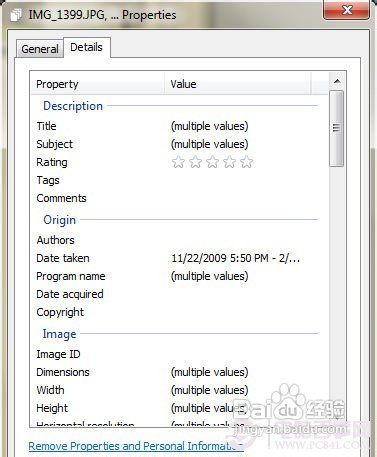
Task: Click the scrollbar up arrow
Action: pos(337,81)
